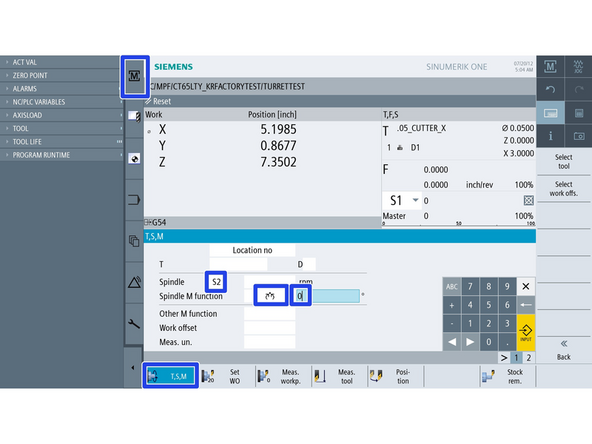Close the keypad with X key
Screen dimensions: 592x444
coord(526,287)
